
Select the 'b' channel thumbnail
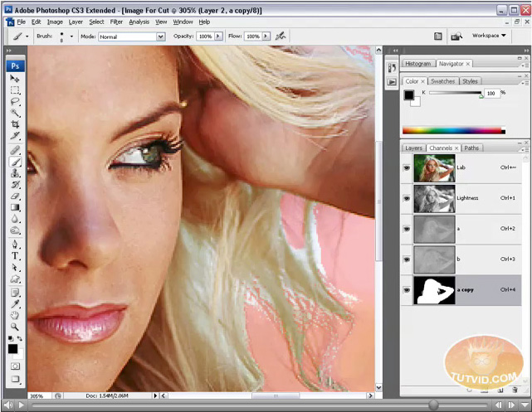[x=435, y=259]
